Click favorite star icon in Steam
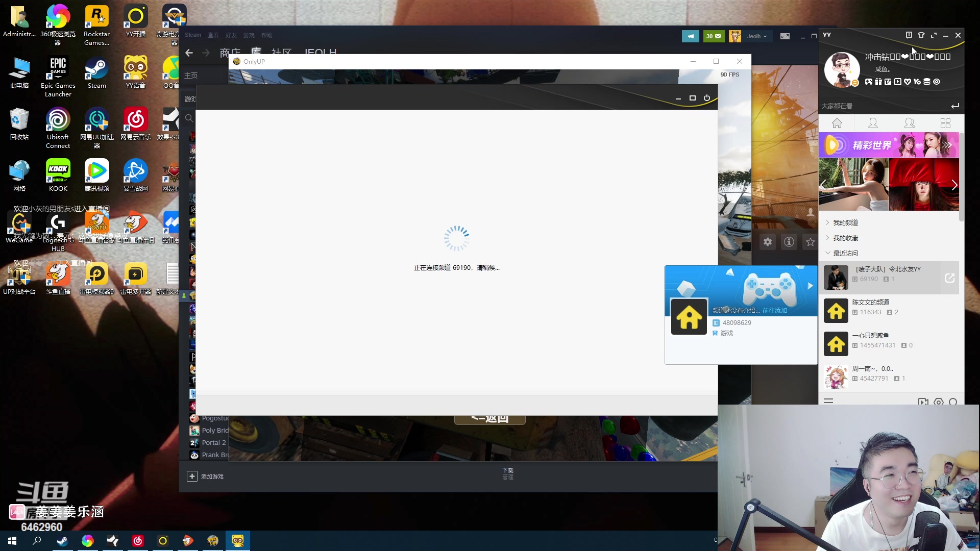 [811, 242]
